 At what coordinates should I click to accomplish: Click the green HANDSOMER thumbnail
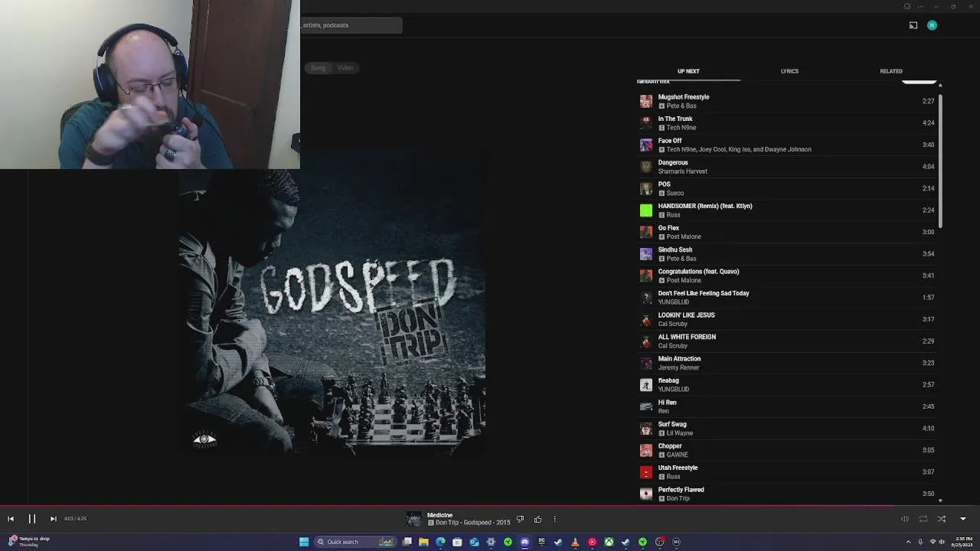click(646, 210)
